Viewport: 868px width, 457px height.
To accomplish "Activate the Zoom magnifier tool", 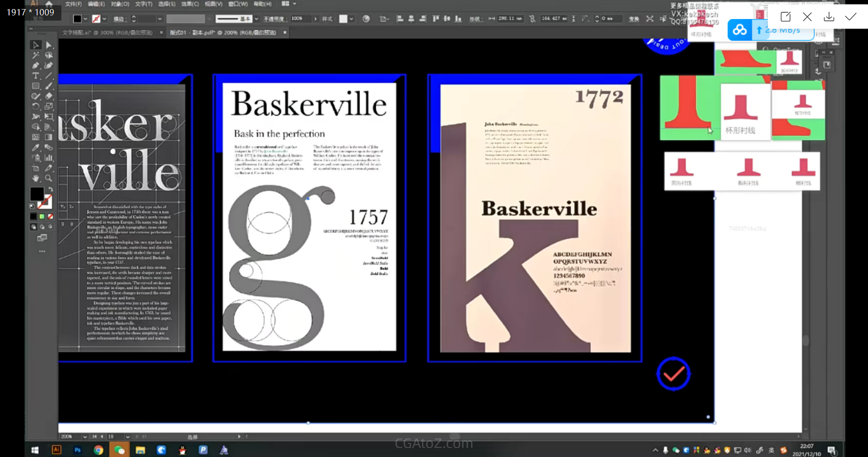I will click(x=48, y=178).
